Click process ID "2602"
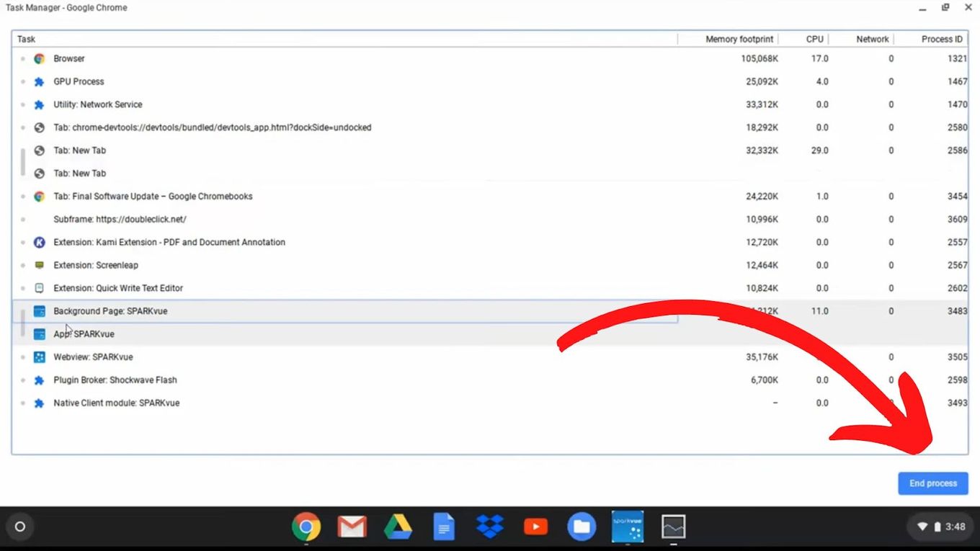Image resolution: width=980 pixels, height=551 pixels. point(958,288)
